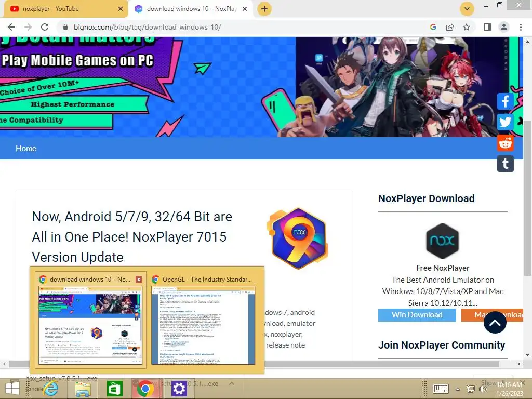Viewport: 532px width, 399px height.
Task: Share this page using share icon
Action: (450, 27)
